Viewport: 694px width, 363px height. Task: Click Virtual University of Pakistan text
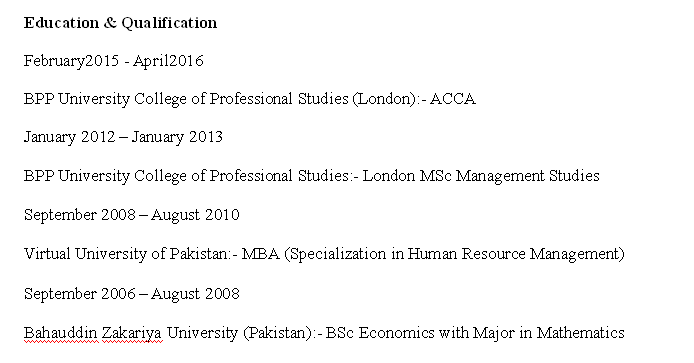point(126,254)
